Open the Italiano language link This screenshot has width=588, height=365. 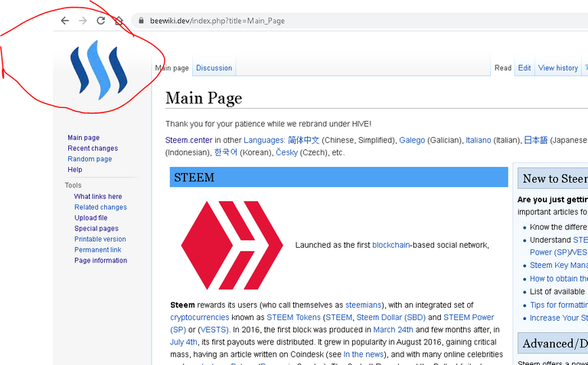point(478,140)
